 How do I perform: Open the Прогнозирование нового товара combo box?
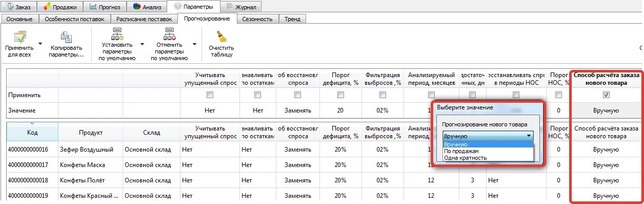[488, 136]
